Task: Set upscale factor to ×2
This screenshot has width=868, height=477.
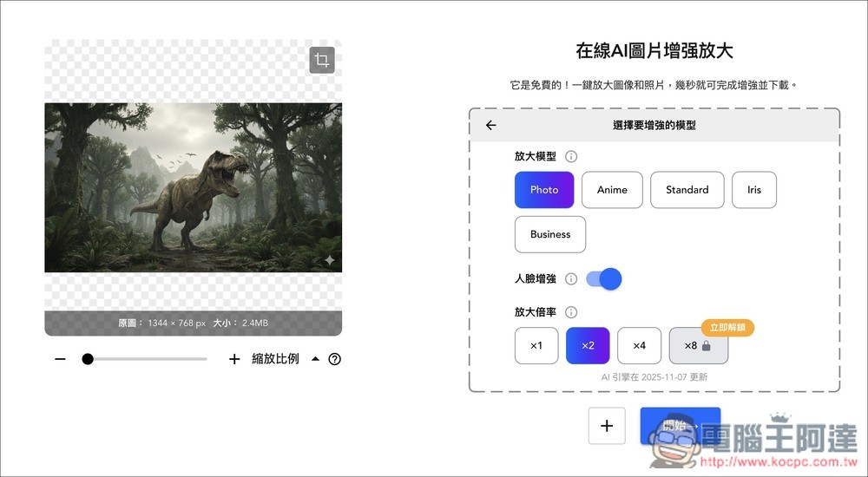Action: click(x=588, y=346)
